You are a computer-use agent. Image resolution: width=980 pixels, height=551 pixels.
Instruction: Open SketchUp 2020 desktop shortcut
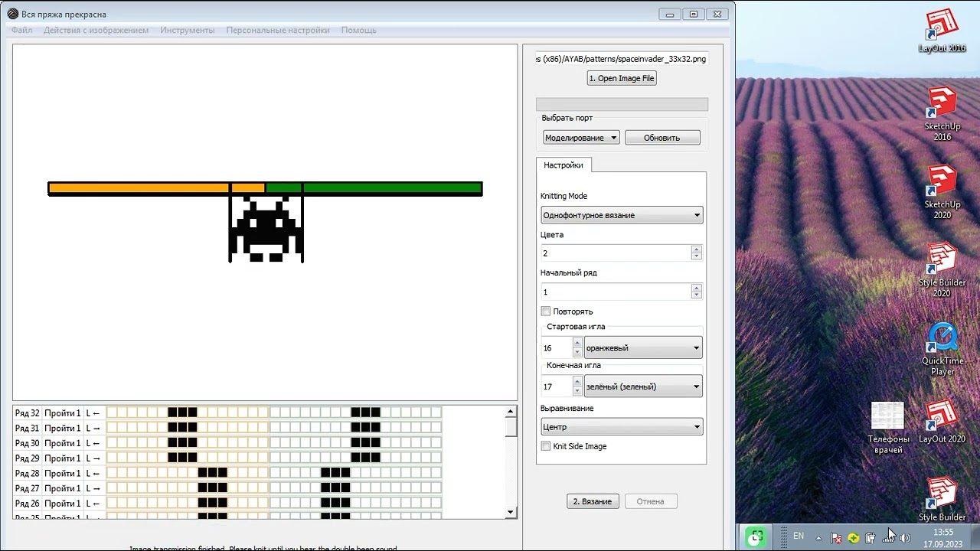point(942,191)
